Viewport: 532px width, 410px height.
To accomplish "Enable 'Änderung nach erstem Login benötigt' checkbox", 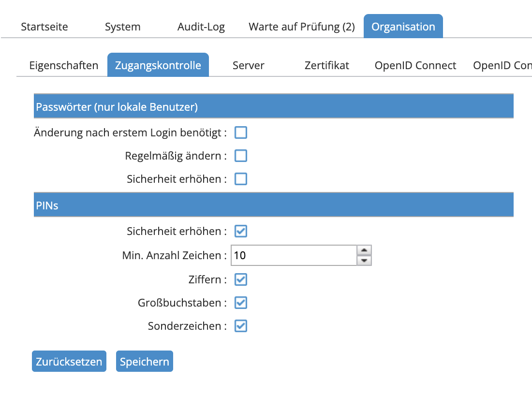I will pyautogui.click(x=240, y=132).
